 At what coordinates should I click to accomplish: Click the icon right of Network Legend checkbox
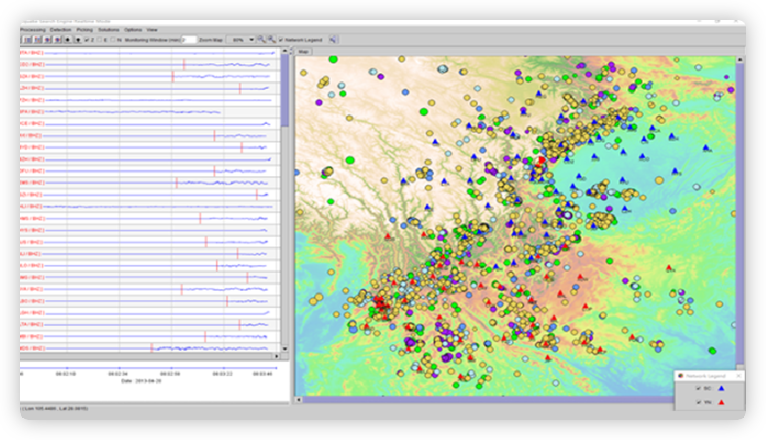point(333,40)
